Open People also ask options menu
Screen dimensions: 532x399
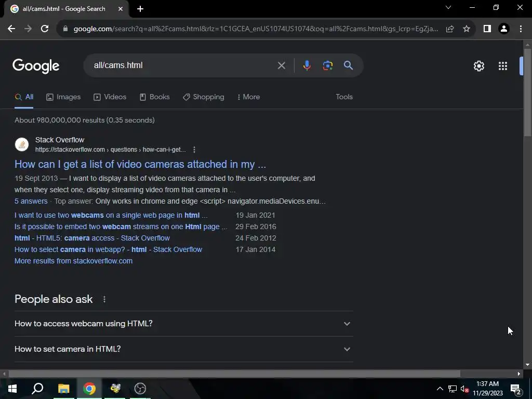[x=104, y=299]
